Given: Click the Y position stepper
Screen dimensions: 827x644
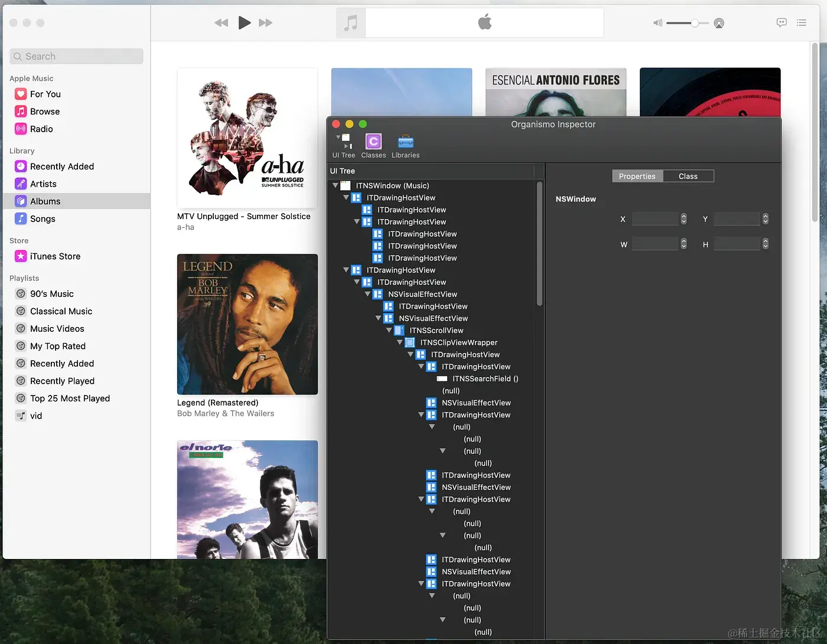Looking at the screenshot, I should pos(766,219).
